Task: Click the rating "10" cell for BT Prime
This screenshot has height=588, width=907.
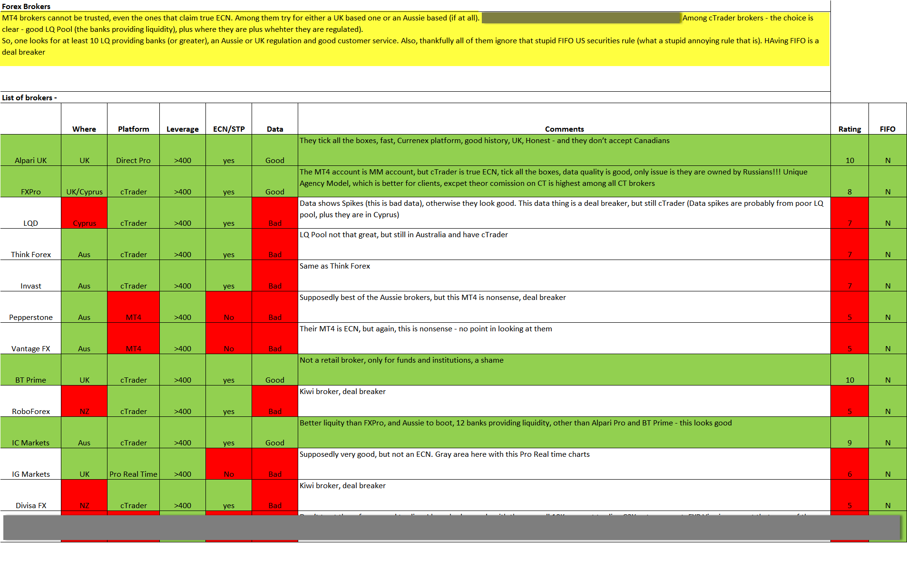Action: point(850,370)
